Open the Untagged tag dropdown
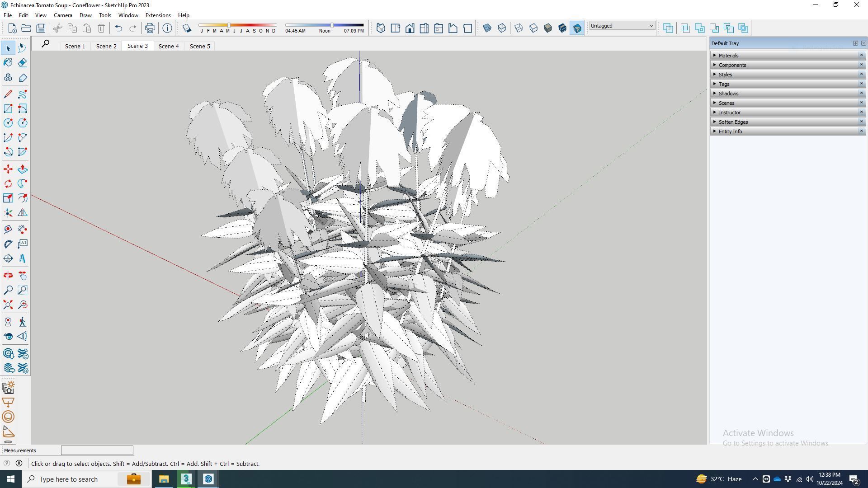The height and width of the screenshot is (488, 868). tap(622, 26)
